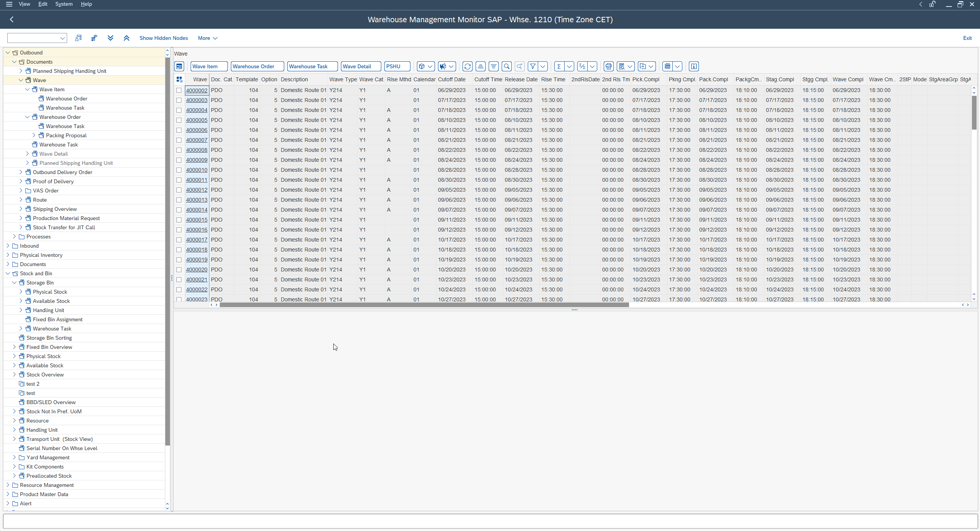Expand the Packing Proposal node
The image size is (980, 531).
(34, 135)
